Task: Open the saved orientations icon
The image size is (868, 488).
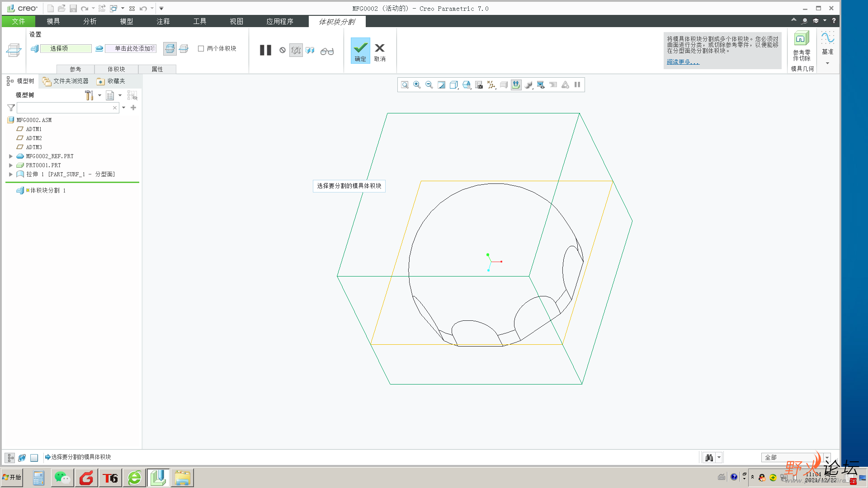Action: pyautogui.click(x=467, y=85)
